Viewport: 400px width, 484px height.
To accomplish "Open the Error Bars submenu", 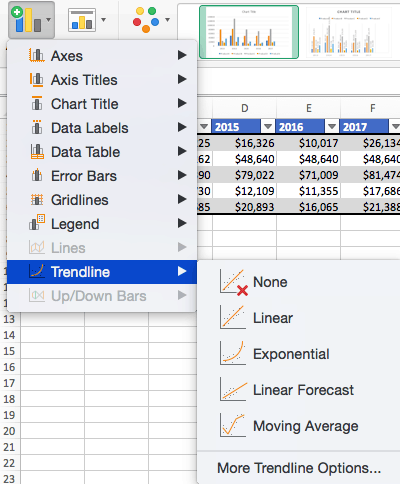I will [102, 176].
